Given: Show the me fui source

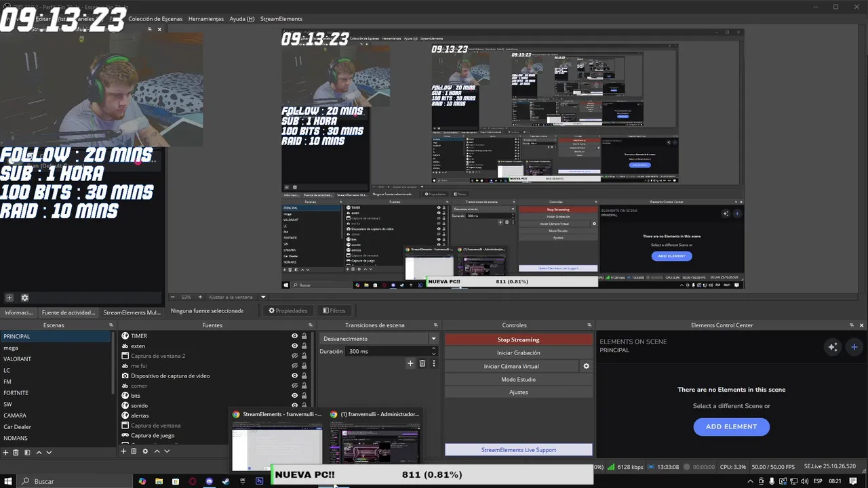Looking at the screenshot, I should [294, 366].
